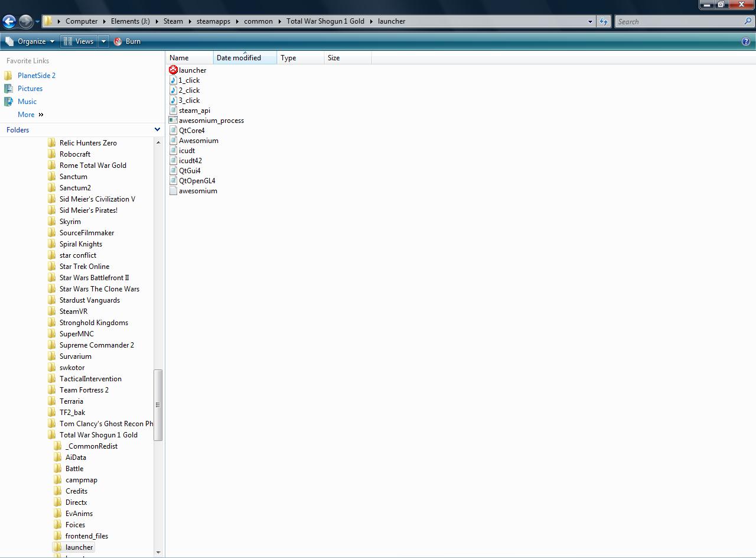Jump to Elements (J:) breadcrumb
Viewport: 756px width, 558px height.
pos(131,21)
